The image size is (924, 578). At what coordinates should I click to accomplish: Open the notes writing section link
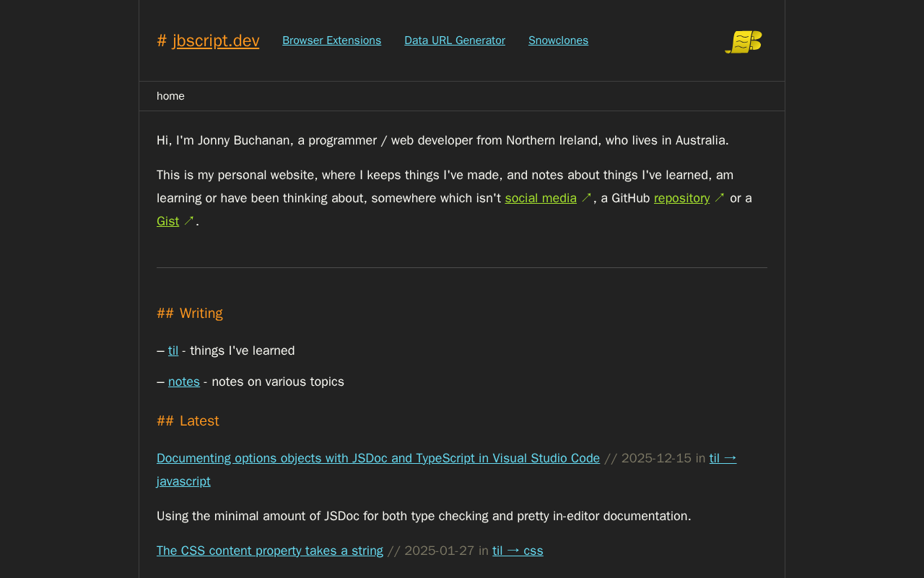[184, 381]
